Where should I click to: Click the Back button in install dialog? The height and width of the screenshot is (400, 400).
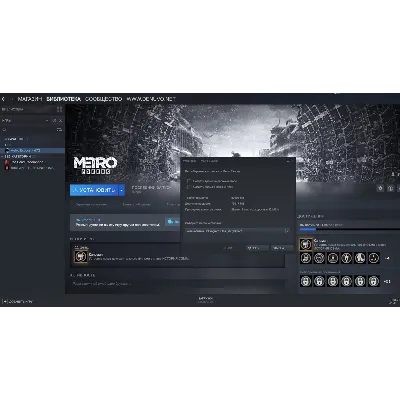tap(229, 248)
